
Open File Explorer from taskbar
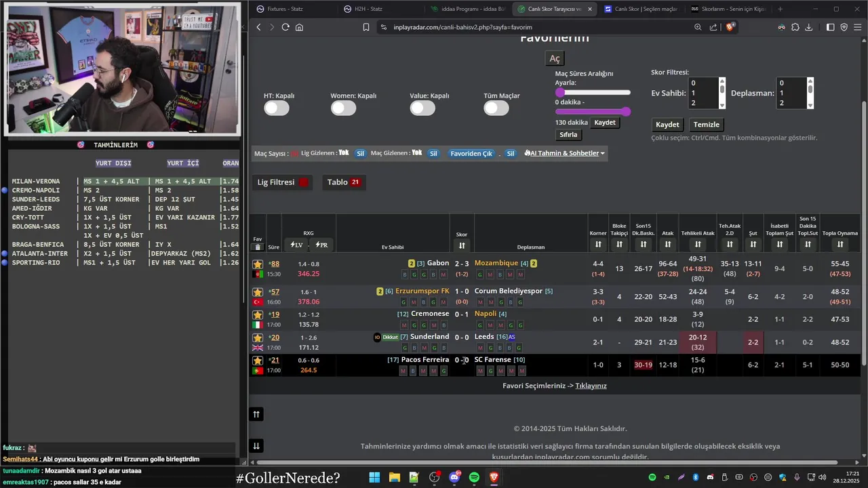pyautogui.click(x=394, y=478)
